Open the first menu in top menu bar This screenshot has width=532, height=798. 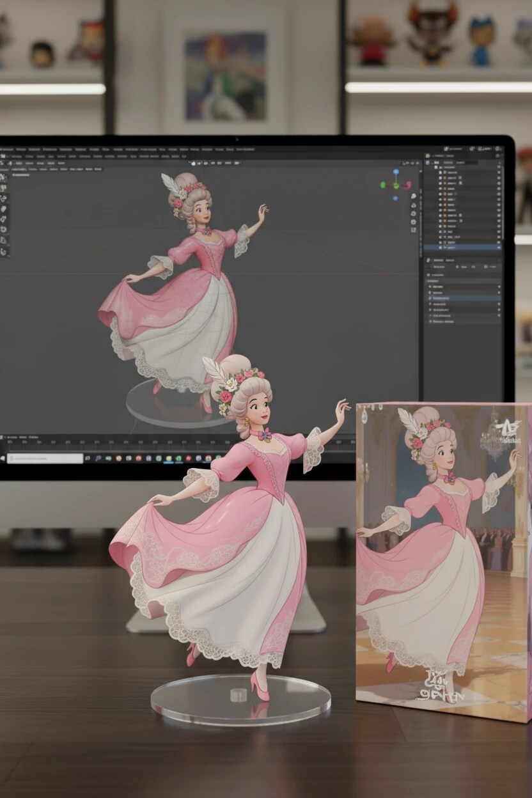(5, 150)
